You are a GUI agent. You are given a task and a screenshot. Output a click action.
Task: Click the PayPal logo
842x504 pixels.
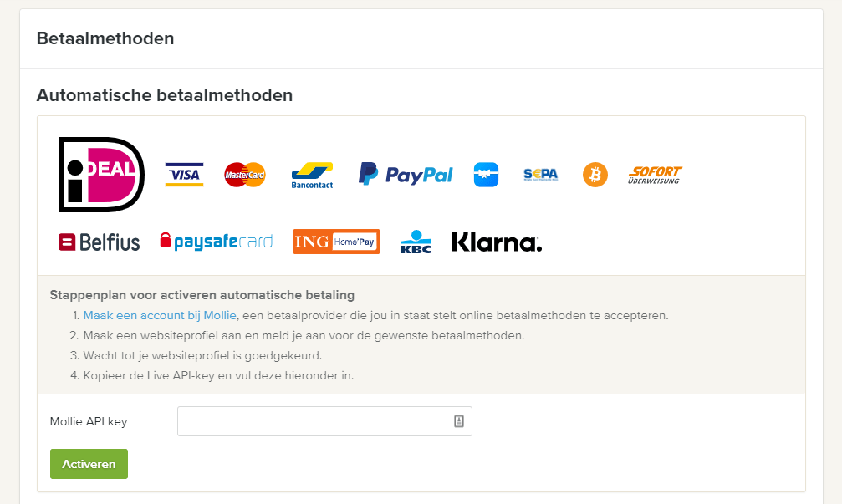(x=406, y=175)
